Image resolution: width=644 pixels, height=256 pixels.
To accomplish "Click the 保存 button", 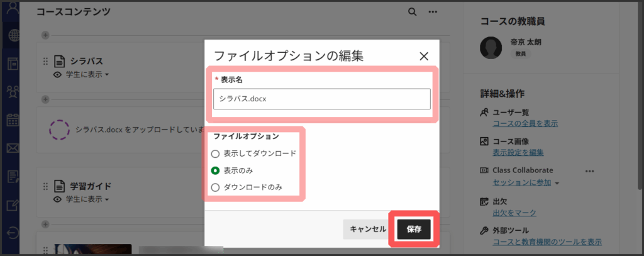I will coord(414,229).
